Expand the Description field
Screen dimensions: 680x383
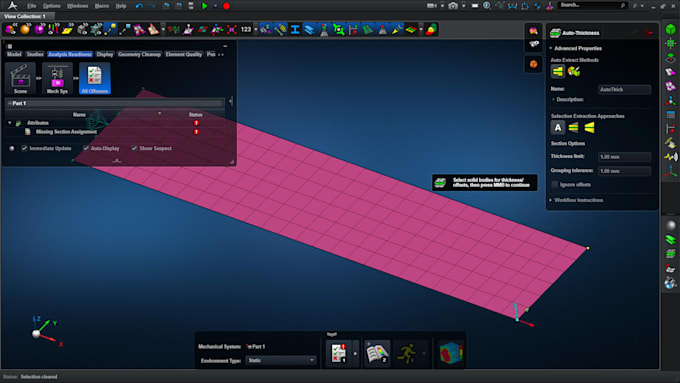(x=553, y=100)
